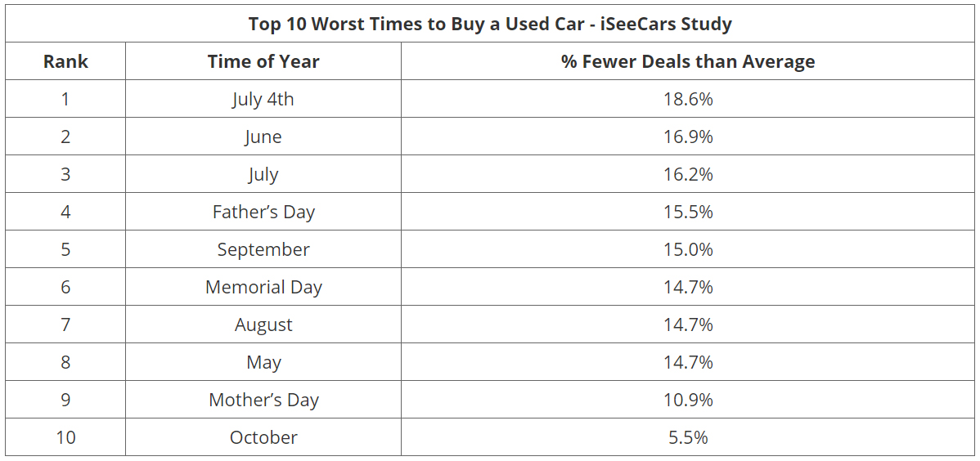Click the Father's Day cell
The width and height of the screenshot is (980, 461).
(263, 212)
